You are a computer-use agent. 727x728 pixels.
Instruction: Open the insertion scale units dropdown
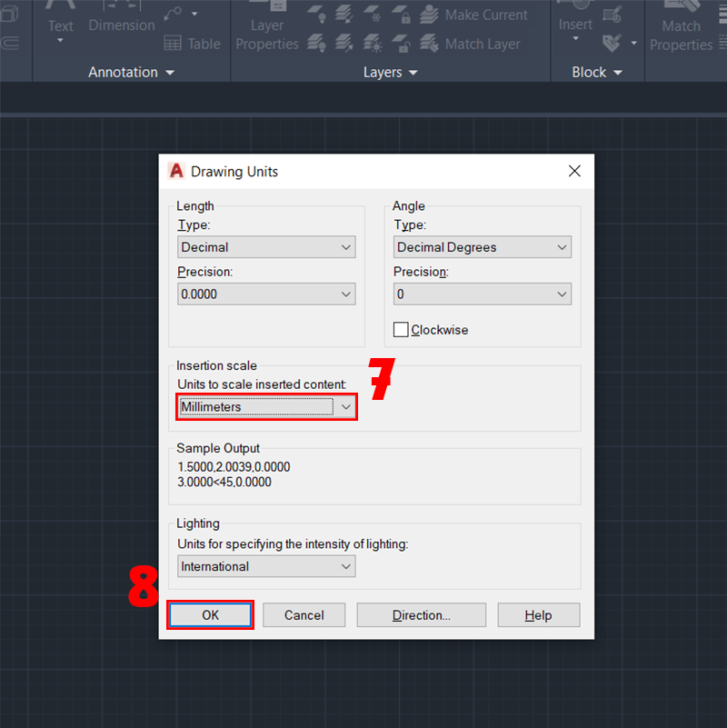(266, 407)
